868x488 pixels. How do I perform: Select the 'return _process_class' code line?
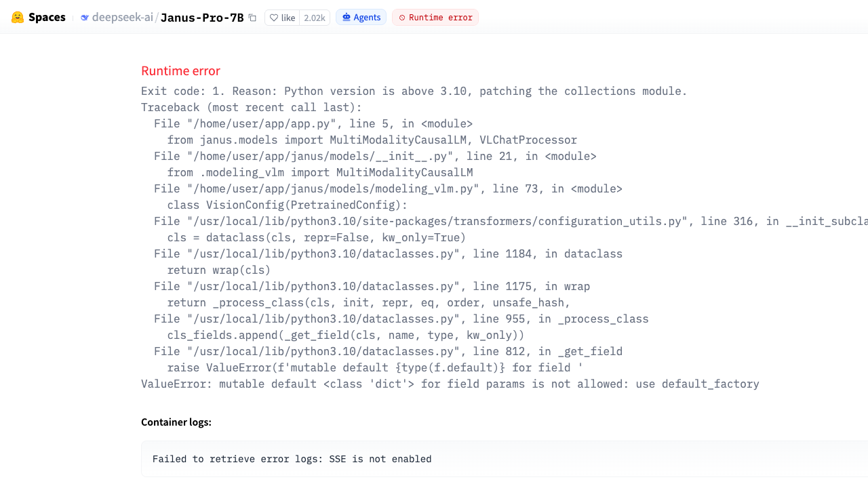369,303
